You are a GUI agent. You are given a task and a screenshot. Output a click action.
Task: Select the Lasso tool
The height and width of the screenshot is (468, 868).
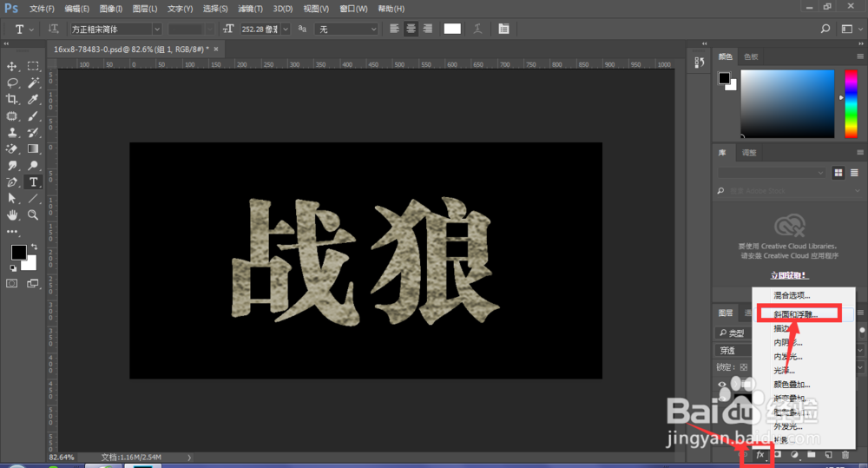click(x=11, y=83)
